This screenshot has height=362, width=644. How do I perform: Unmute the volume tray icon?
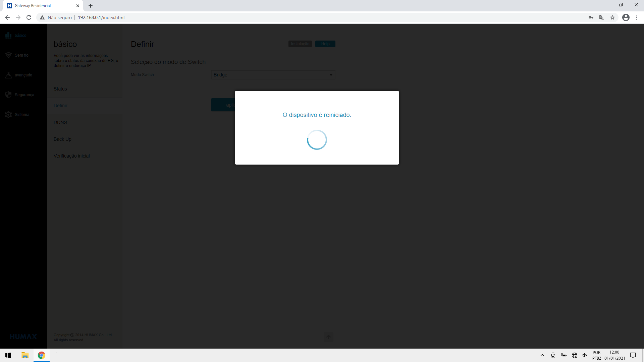[x=585, y=355]
